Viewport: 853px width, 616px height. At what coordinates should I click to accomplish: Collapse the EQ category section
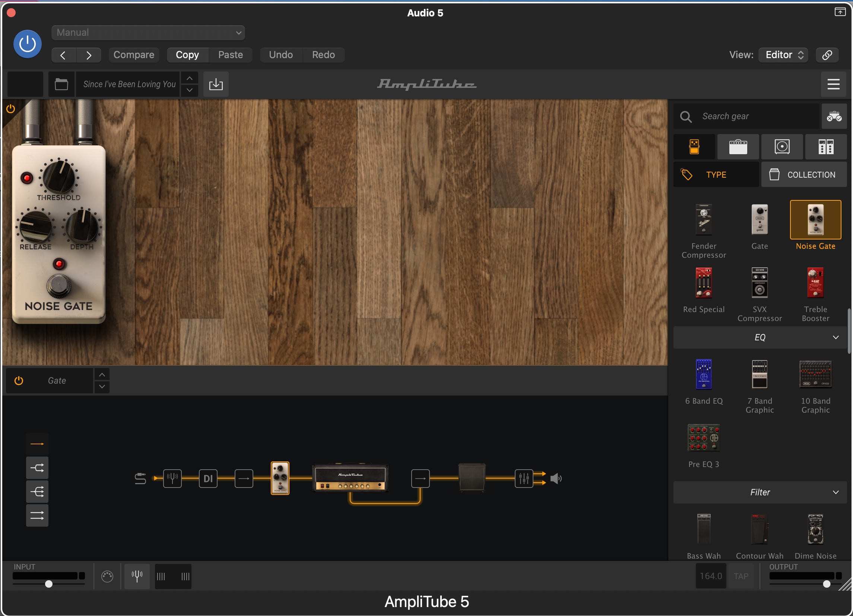pos(760,337)
